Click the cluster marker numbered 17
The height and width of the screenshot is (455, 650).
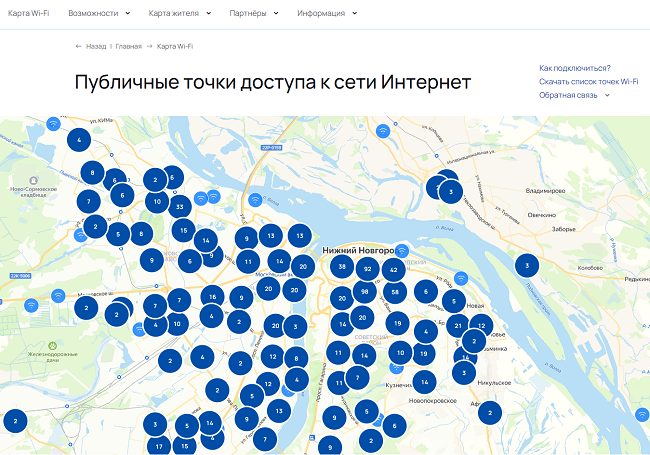[158, 446]
